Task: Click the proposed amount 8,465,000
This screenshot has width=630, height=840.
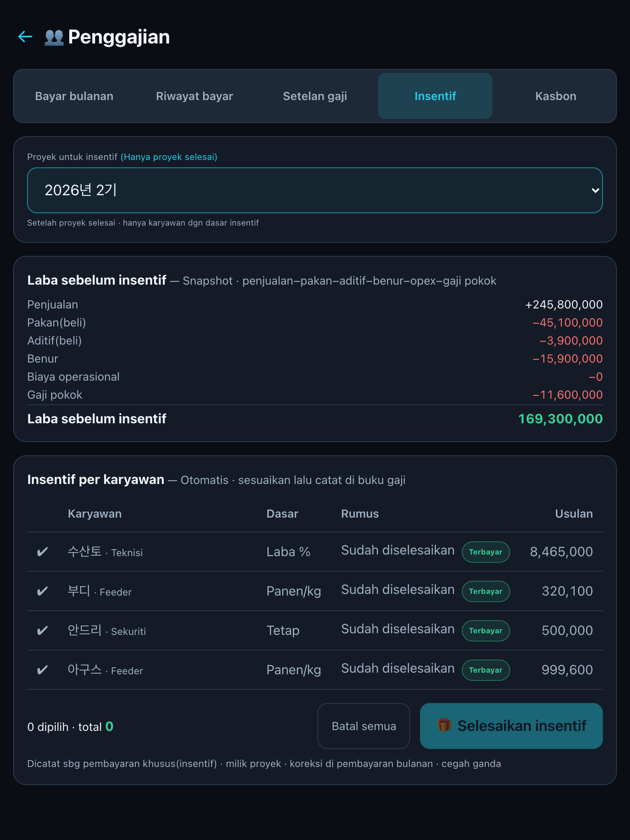Action: (x=562, y=552)
